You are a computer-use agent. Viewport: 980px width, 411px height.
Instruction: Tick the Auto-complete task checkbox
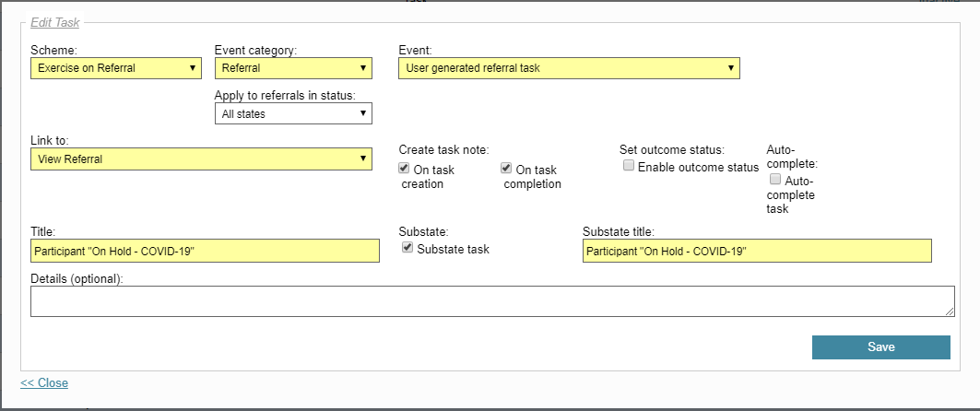tap(775, 180)
